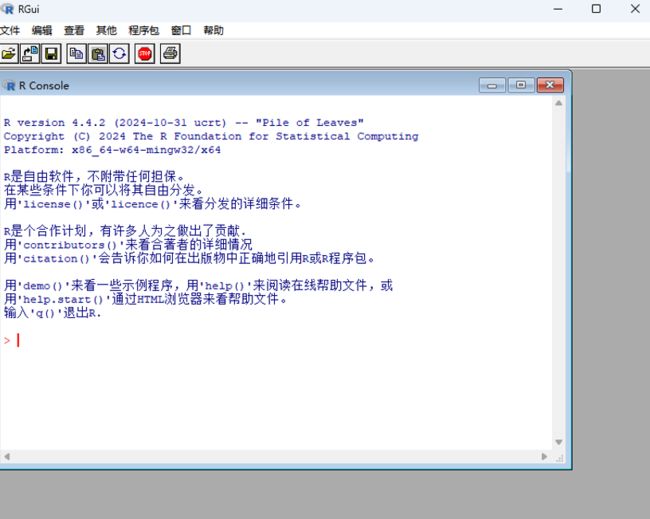Open the 其他 menu
Image resolution: width=650 pixels, height=519 pixels.
click(107, 30)
